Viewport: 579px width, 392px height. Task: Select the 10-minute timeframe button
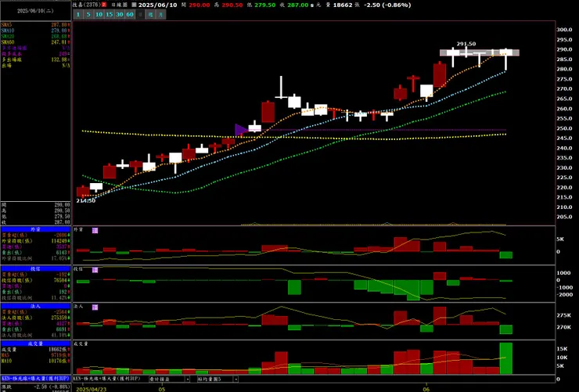99,14
